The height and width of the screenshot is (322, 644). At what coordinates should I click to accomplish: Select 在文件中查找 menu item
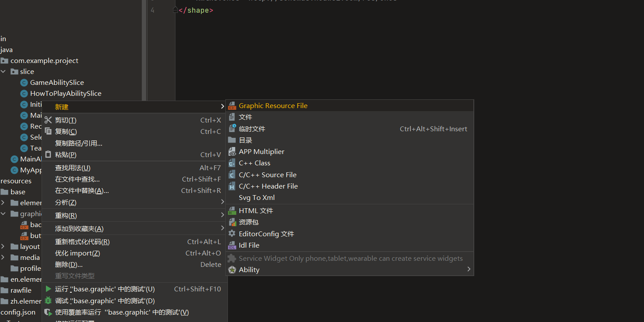(x=134, y=179)
